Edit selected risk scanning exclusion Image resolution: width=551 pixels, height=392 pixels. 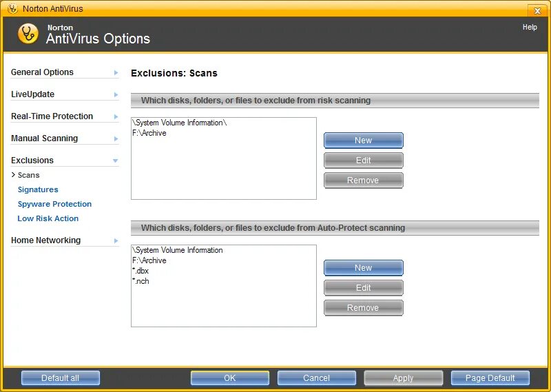pos(364,161)
